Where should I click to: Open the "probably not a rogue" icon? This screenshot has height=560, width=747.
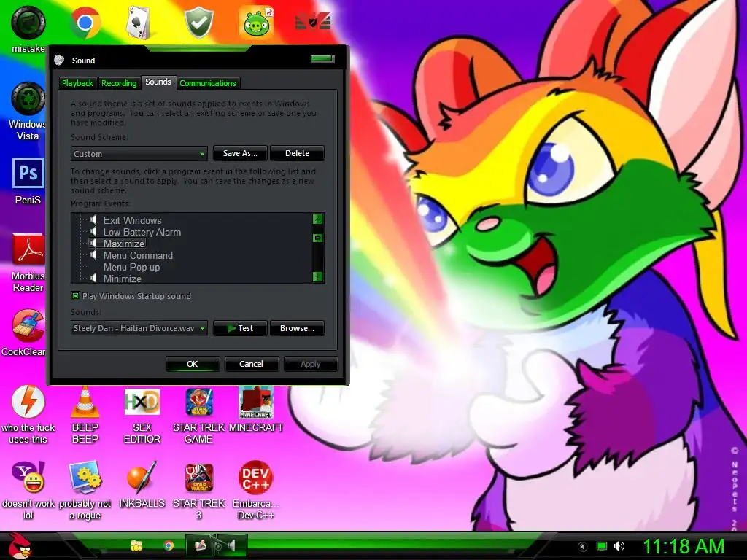(x=85, y=491)
